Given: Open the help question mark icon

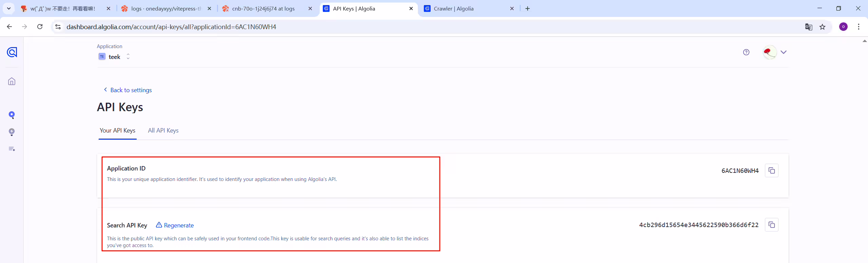Looking at the screenshot, I should click(x=746, y=52).
